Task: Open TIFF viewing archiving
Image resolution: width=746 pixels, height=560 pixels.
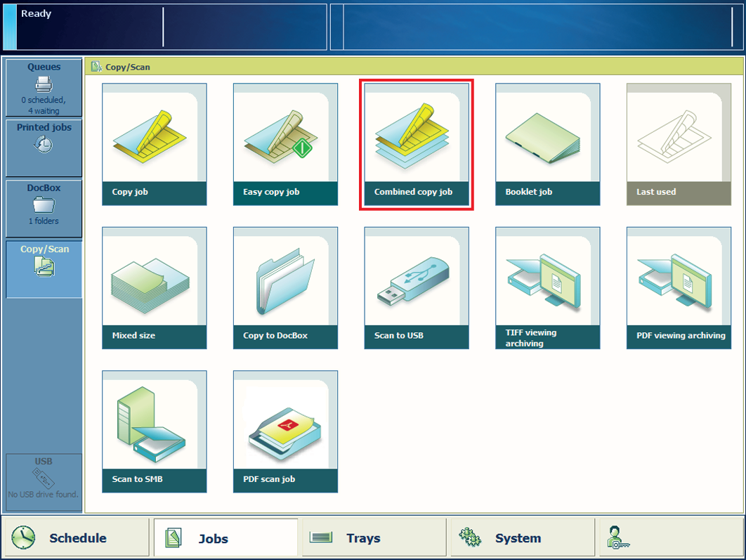Action: (548, 287)
